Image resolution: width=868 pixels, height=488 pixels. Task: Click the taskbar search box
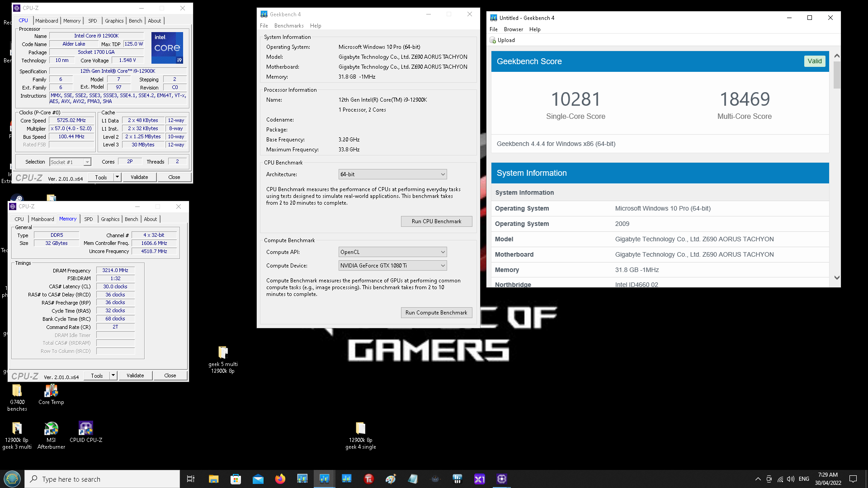point(102,479)
